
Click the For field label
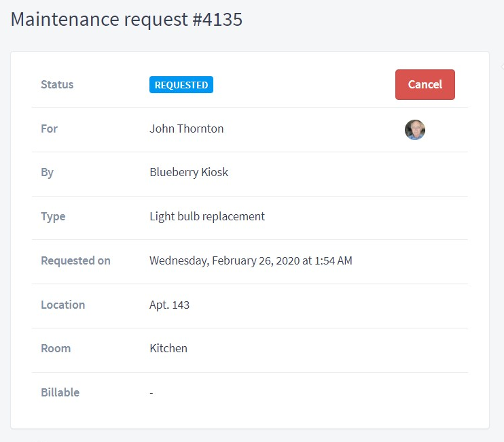click(x=49, y=129)
